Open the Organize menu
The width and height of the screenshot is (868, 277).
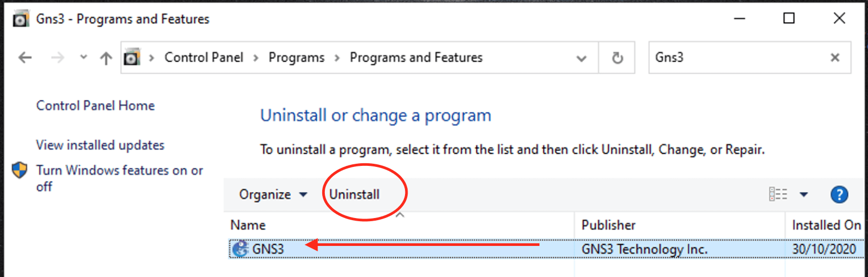click(x=273, y=194)
